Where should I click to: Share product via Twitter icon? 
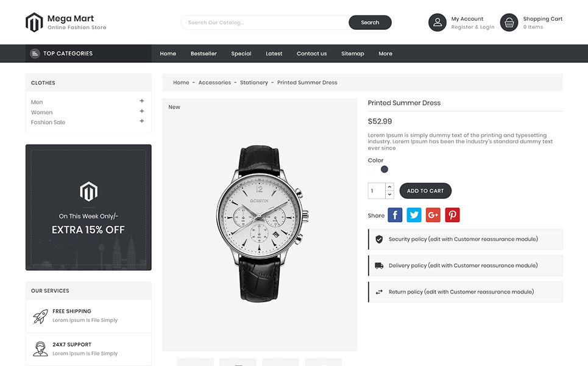tap(414, 215)
